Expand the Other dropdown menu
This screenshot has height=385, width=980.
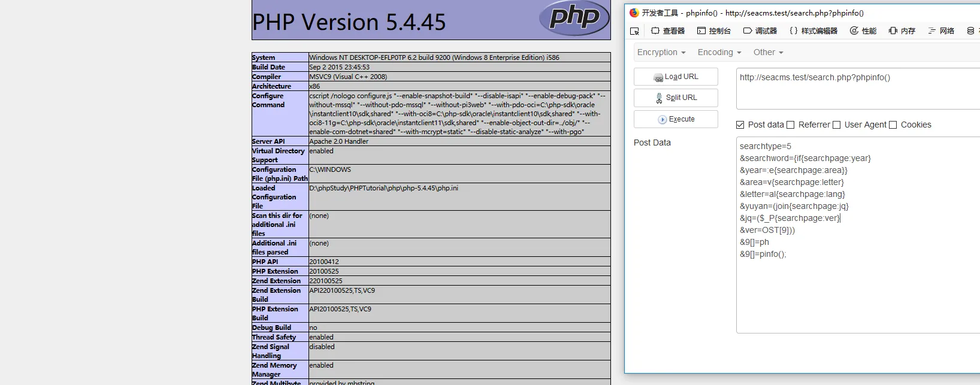pyautogui.click(x=768, y=53)
